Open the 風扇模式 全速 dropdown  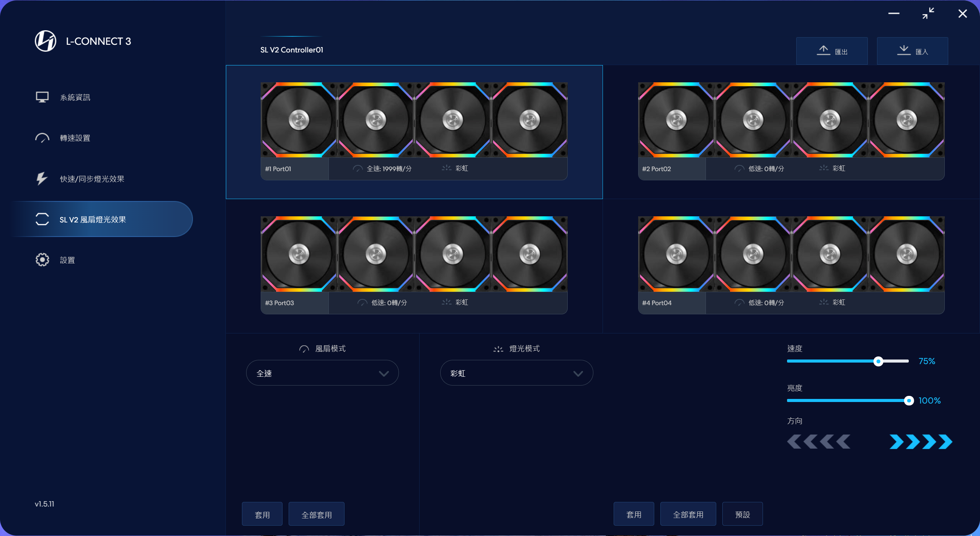point(322,373)
